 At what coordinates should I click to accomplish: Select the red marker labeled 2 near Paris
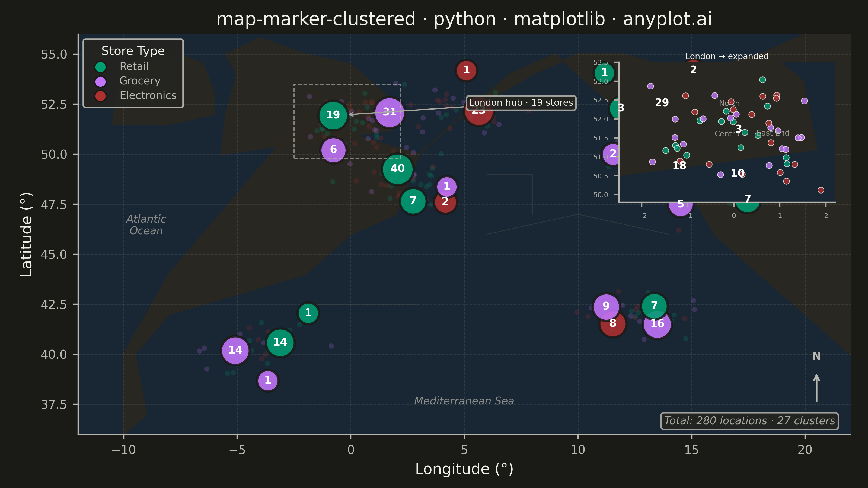pos(445,202)
